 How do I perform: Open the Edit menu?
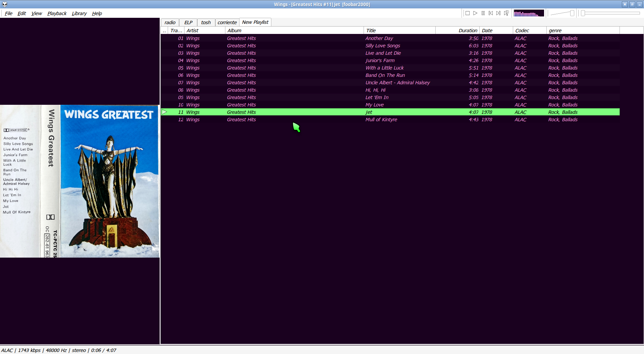[22, 13]
